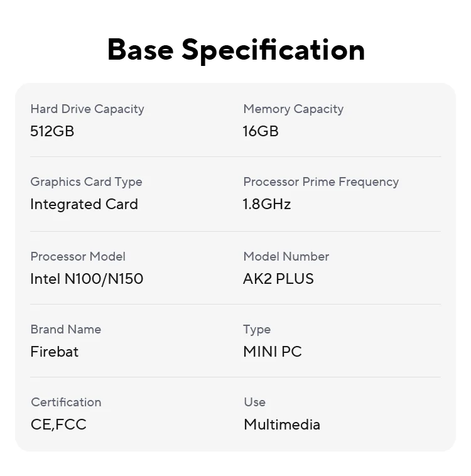This screenshot has height=476, width=471.
Task: Select the Multimedia use value
Action: click(282, 425)
